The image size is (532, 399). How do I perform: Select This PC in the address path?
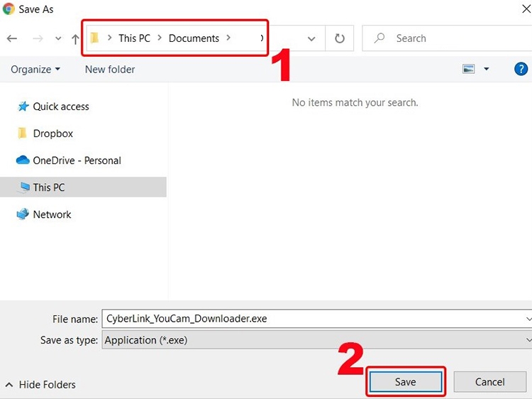coord(134,38)
